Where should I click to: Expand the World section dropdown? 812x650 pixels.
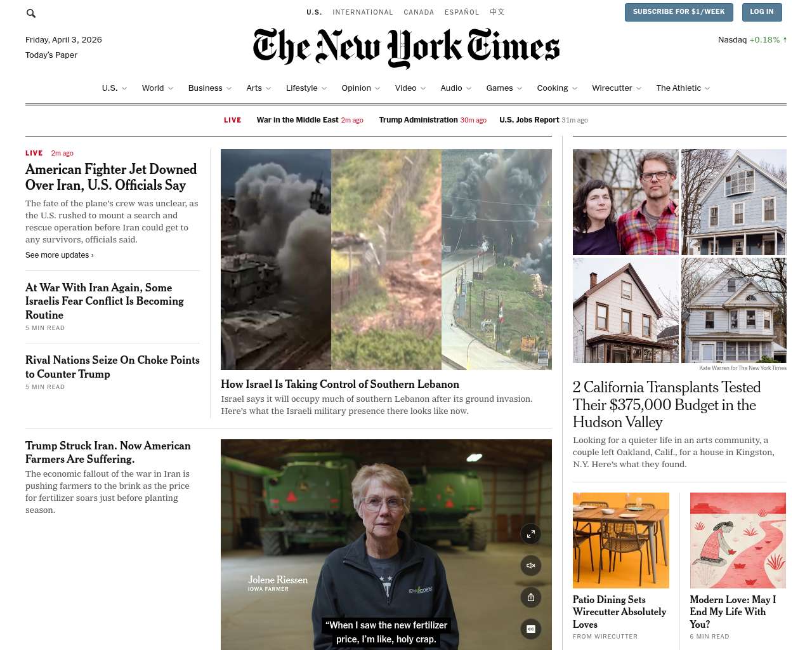tap(171, 88)
